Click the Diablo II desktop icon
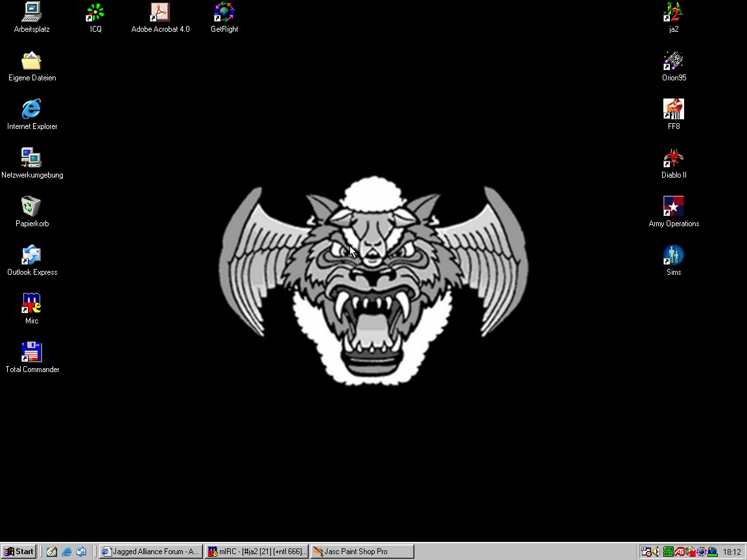747x560 pixels. click(674, 158)
